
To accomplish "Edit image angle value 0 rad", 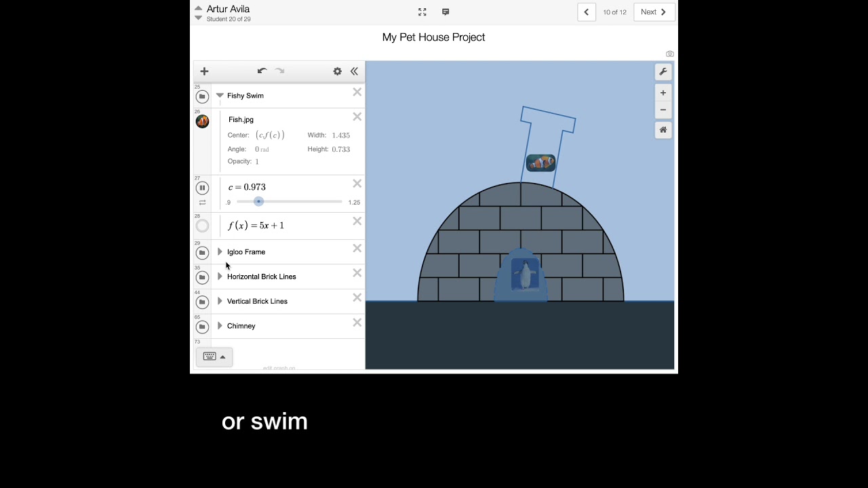I will [x=262, y=149].
